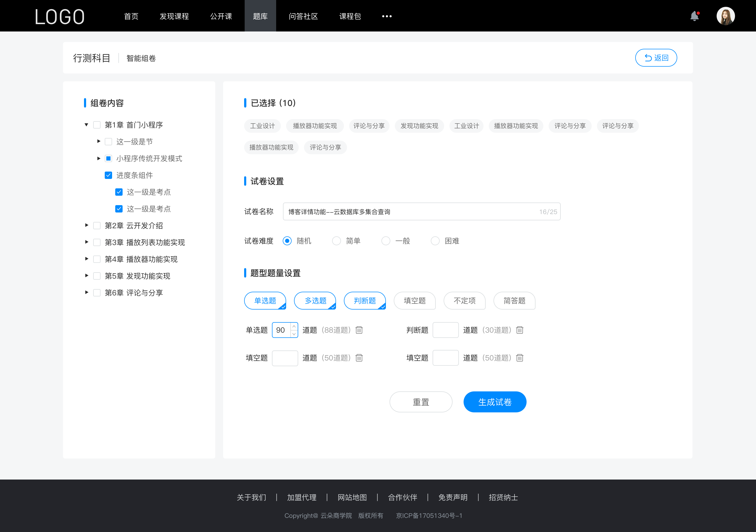Expand the 第5章 发现功能实现 chapter
The image size is (756, 532).
[86, 276]
